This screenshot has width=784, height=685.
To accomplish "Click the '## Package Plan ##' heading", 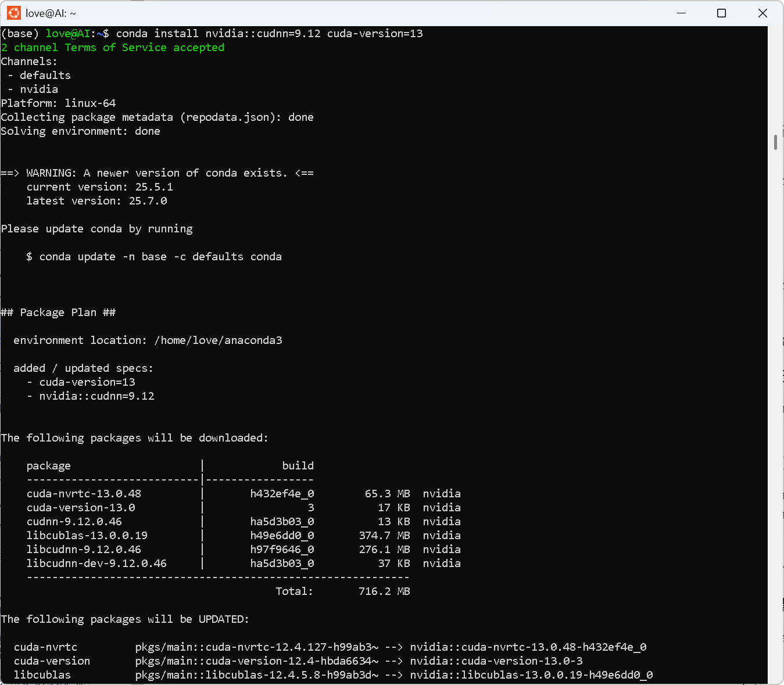I will pos(59,313).
